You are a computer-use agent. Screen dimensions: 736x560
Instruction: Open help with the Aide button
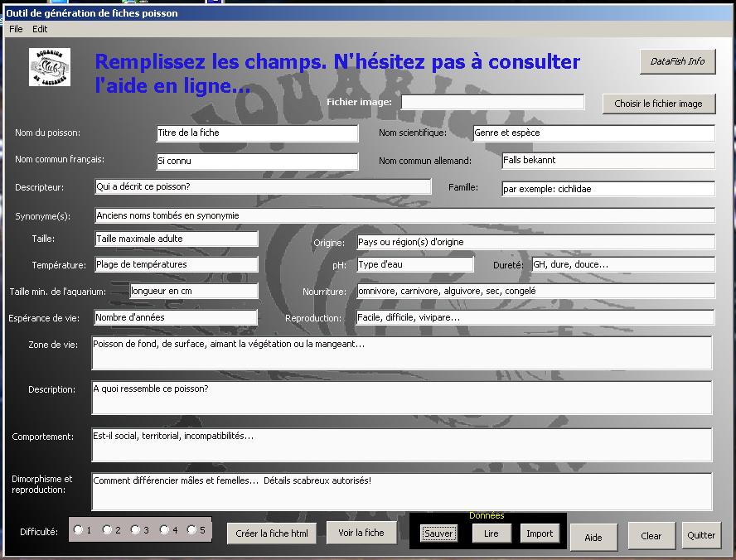(x=593, y=537)
